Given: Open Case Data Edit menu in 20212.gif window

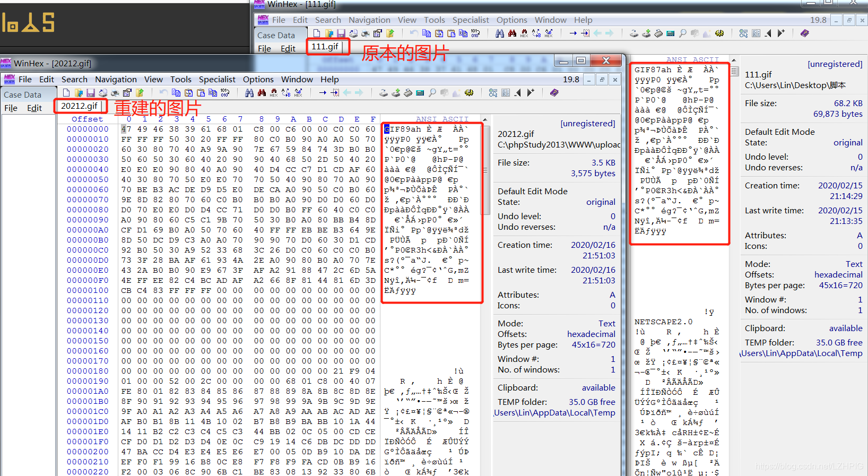Looking at the screenshot, I should pos(34,108).
